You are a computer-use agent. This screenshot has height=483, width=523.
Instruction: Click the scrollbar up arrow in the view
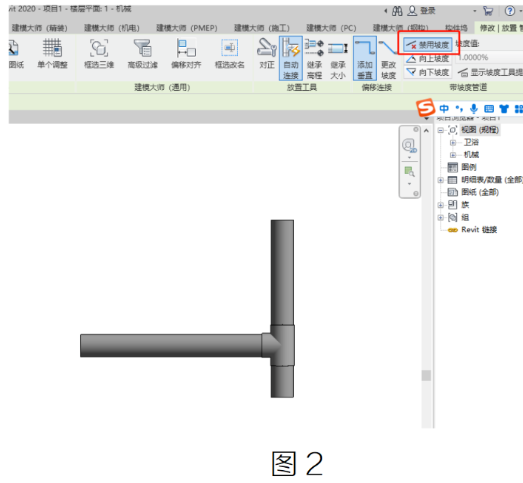(x=426, y=131)
